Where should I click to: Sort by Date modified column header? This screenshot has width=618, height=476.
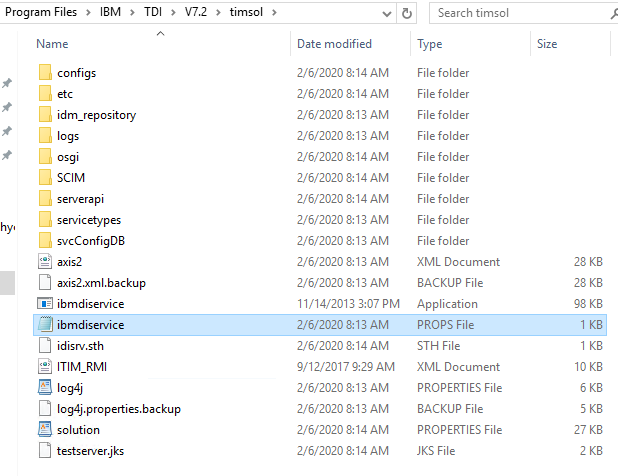coord(334,44)
